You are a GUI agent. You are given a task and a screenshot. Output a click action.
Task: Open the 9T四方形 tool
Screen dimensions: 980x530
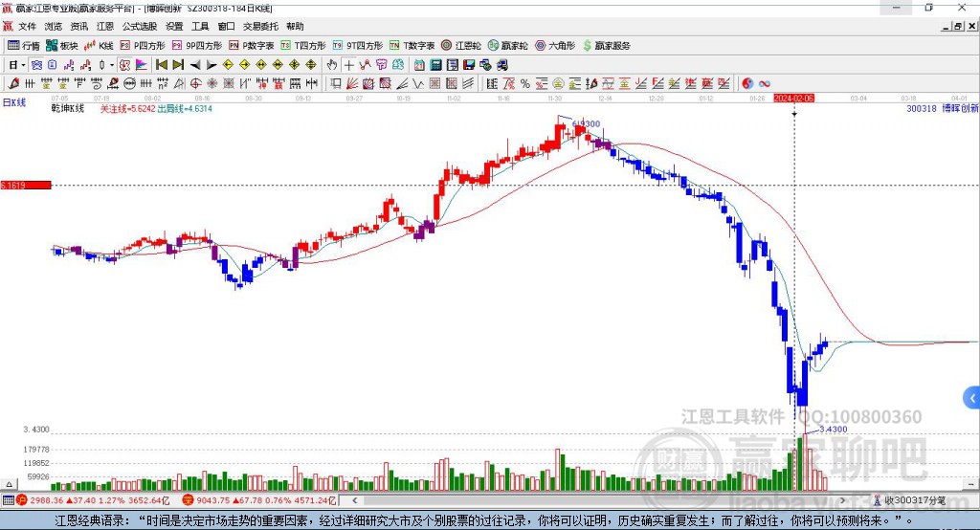click(x=358, y=46)
